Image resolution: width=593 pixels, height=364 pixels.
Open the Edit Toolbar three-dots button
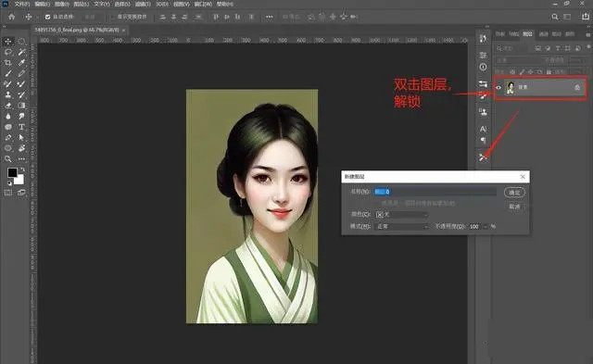(x=21, y=158)
